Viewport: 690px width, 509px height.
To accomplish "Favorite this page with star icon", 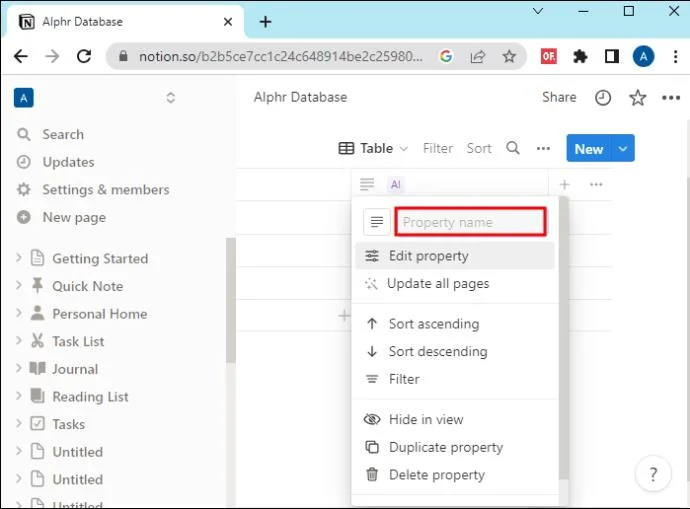I will [x=637, y=98].
